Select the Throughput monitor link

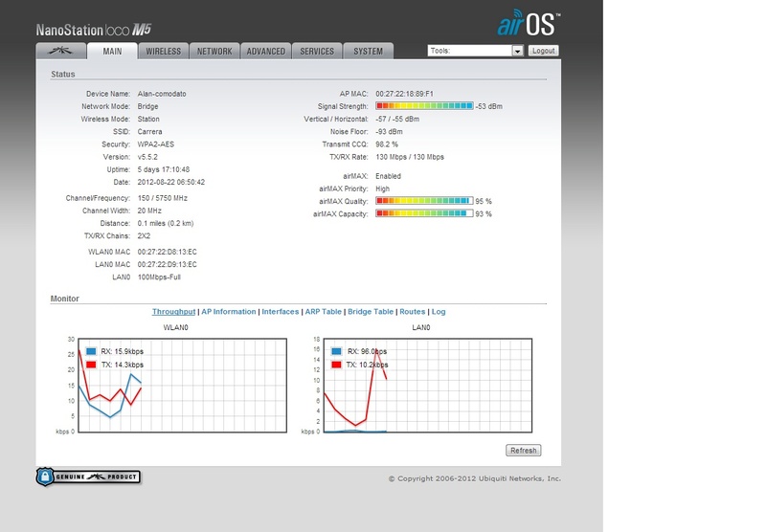point(173,311)
